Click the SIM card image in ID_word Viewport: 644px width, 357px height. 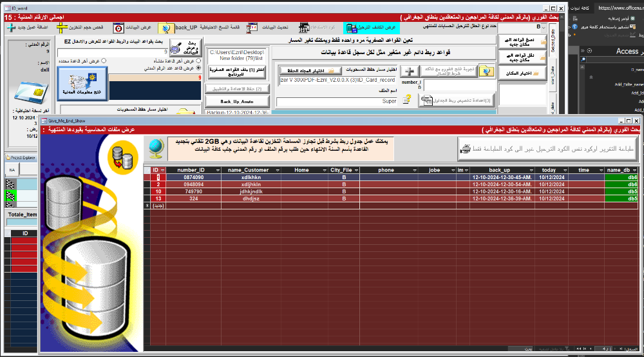pos(32,92)
